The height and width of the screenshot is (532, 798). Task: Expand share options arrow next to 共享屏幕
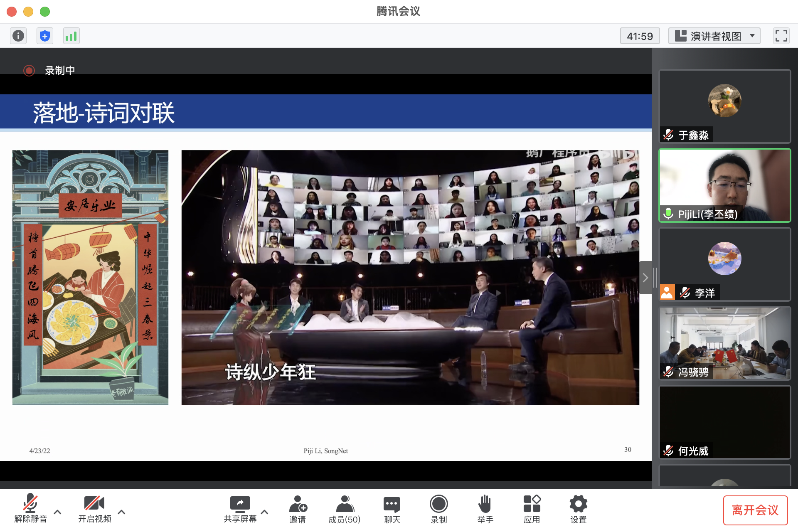pyautogui.click(x=264, y=512)
